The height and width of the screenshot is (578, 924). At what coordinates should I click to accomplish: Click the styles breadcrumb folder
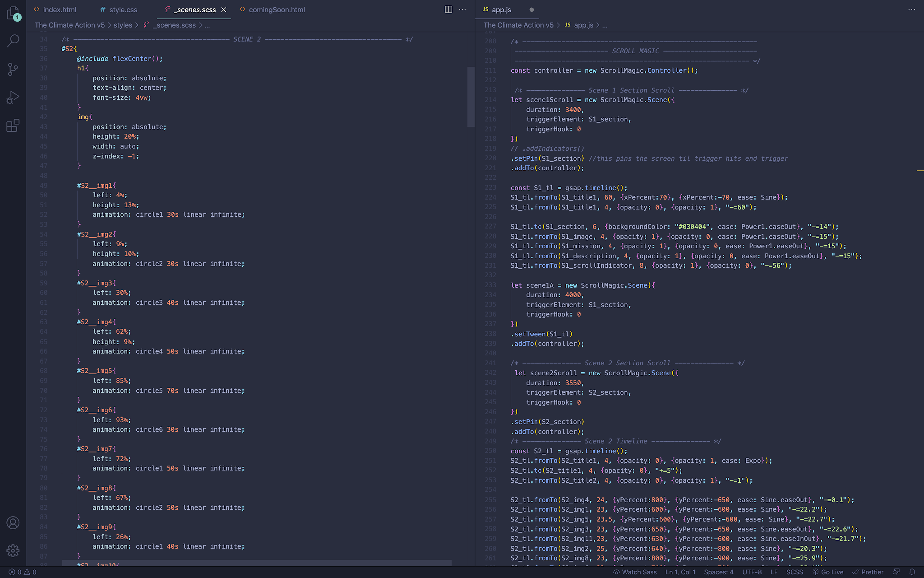point(123,25)
